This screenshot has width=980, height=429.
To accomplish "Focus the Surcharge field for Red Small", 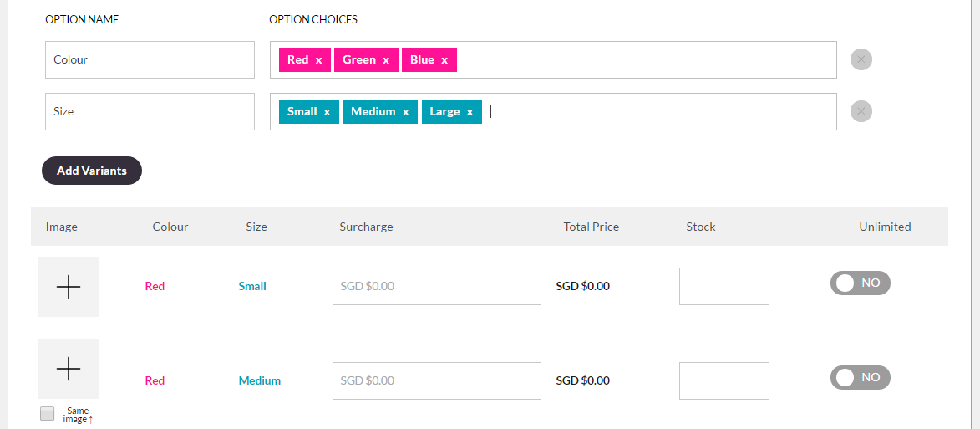I will point(436,287).
